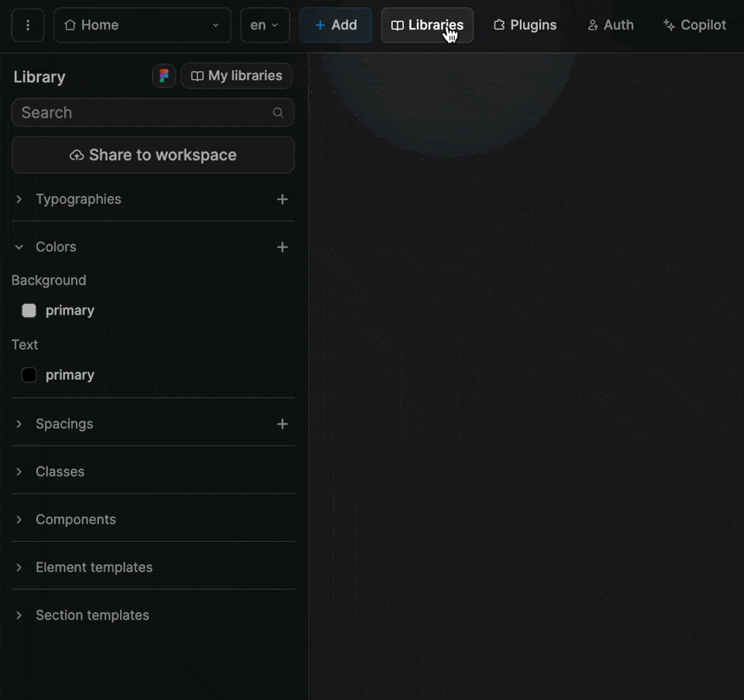The width and height of the screenshot is (744, 700).
Task: Open the vertical ellipsis main menu
Action: [x=27, y=25]
